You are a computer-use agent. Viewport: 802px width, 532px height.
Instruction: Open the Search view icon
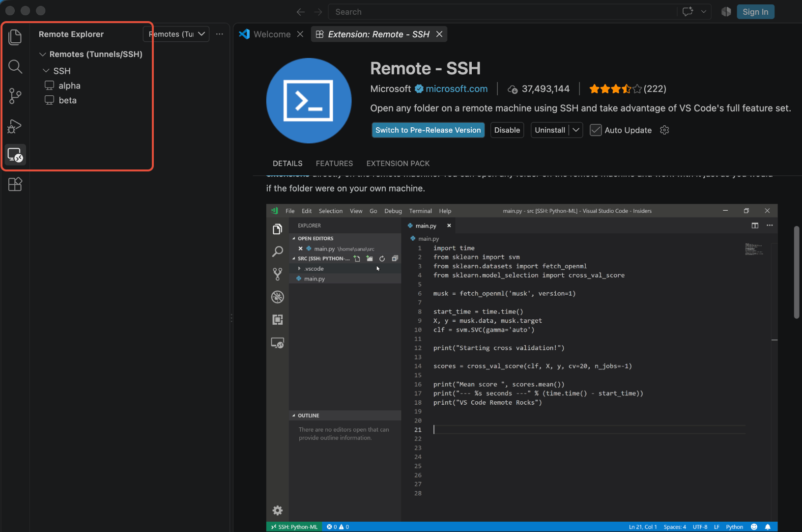[15, 66]
